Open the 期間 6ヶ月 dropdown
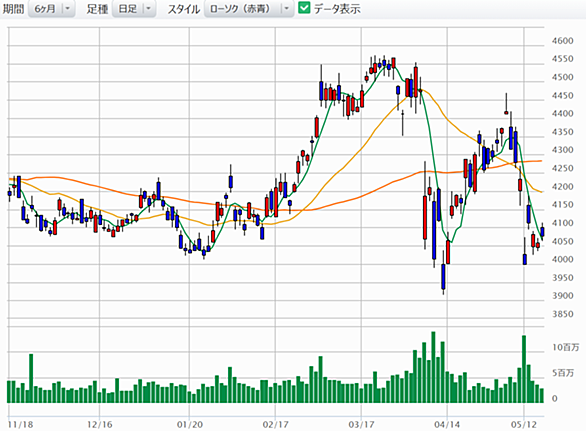Image resolution: width=586 pixels, height=431 pixels. click(52, 9)
